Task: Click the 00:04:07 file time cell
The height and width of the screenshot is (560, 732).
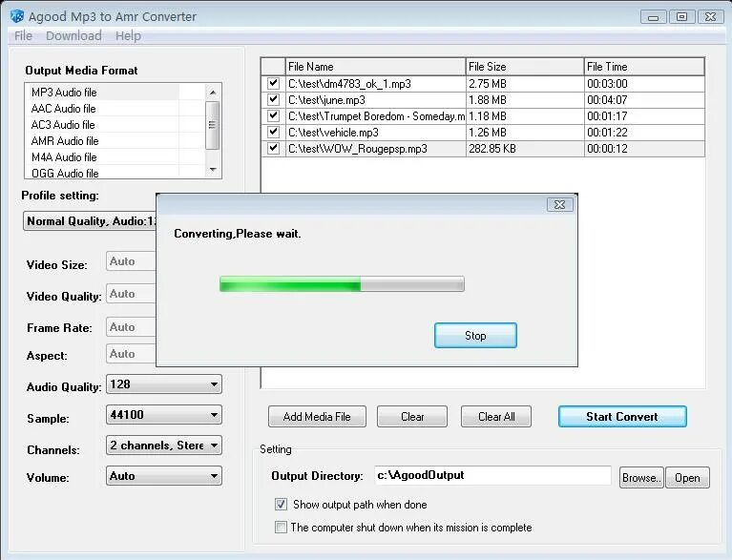Action: (x=644, y=100)
